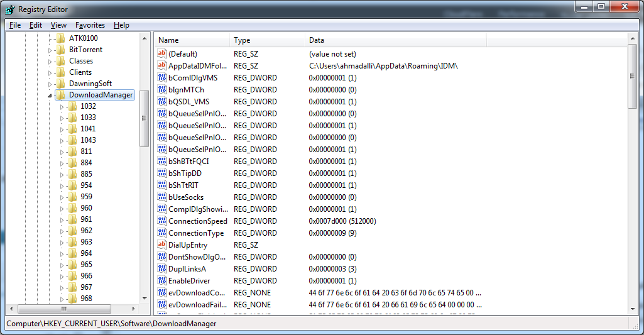644x335 pixels.
Task: Expand the Clients key
Action: pos(50,73)
